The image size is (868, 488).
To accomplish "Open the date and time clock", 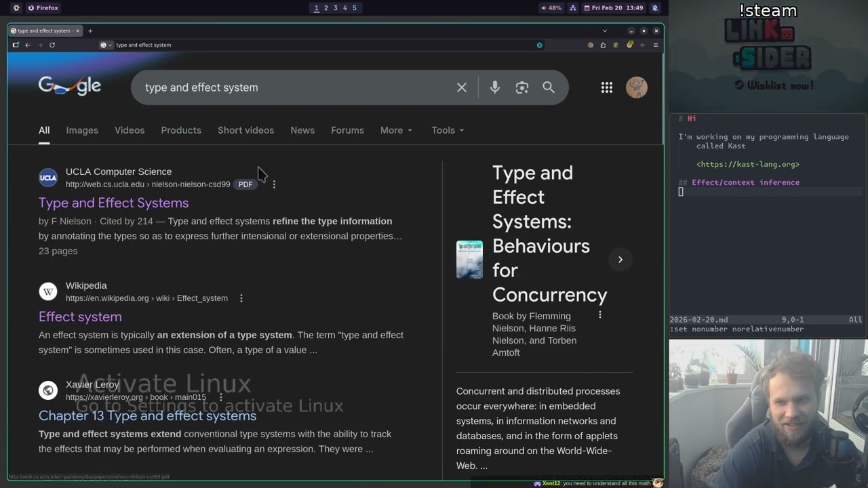I will click(x=613, y=8).
